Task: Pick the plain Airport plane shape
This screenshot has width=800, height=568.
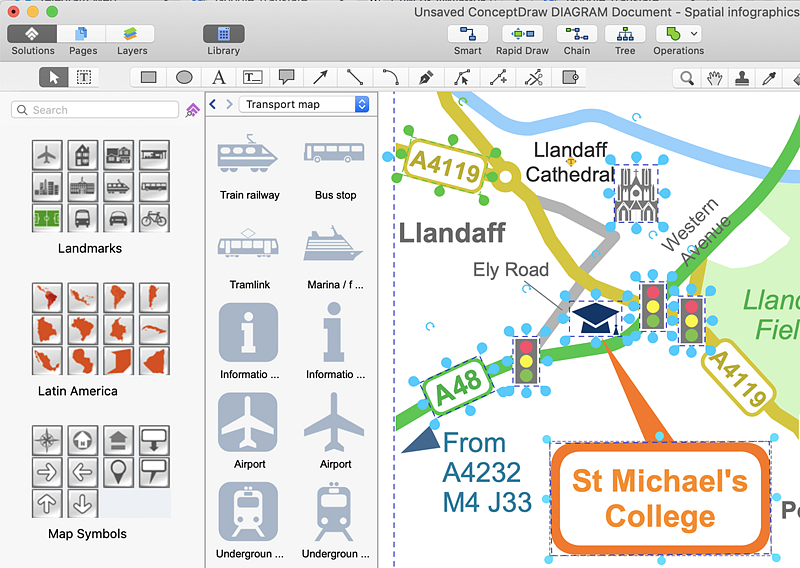Action: pyautogui.click(x=334, y=422)
